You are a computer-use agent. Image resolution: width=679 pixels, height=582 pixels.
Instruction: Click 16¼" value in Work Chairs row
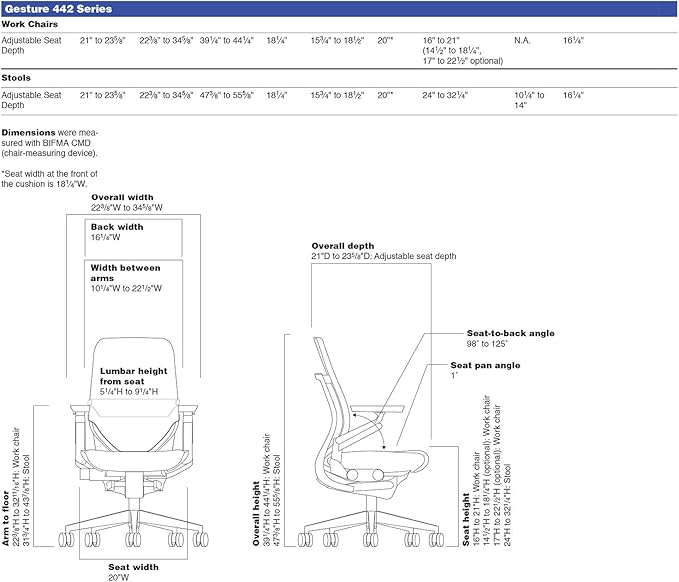573,41
